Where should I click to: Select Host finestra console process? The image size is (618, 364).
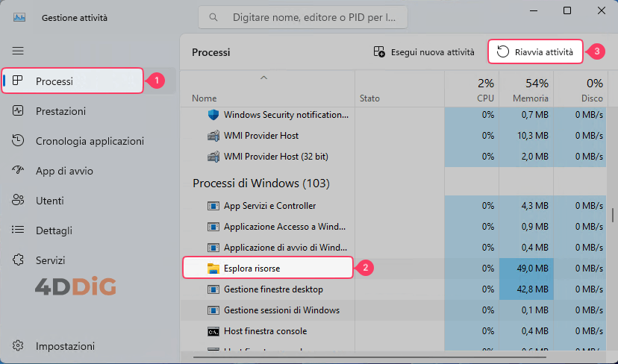pyautogui.click(x=393, y=331)
